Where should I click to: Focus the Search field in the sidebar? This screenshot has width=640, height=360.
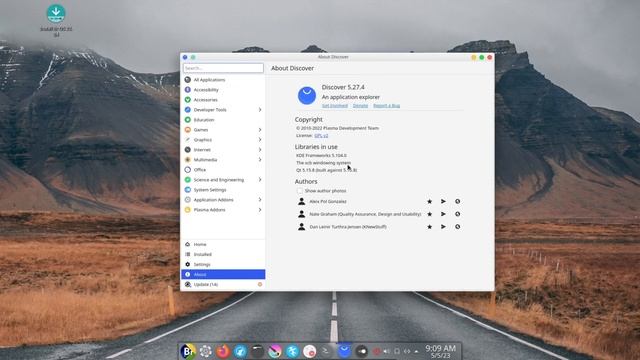click(223, 68)
